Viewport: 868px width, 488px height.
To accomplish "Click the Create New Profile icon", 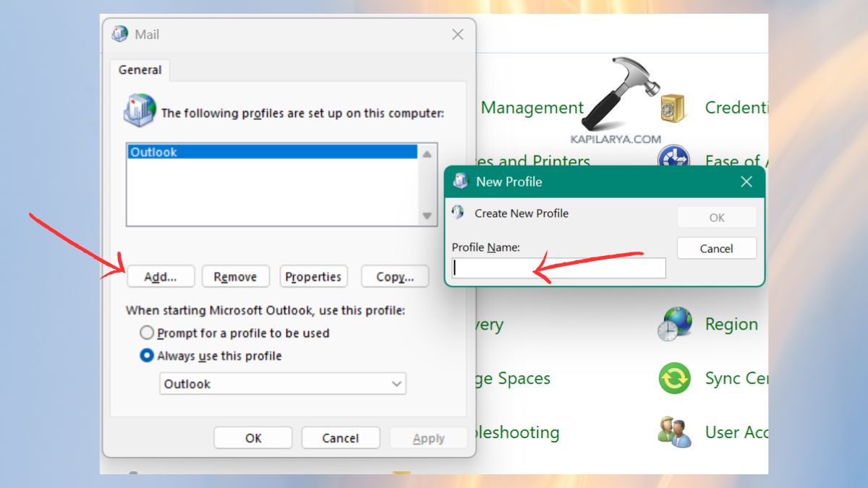I will pyautogui.click(x=458, y=213).
